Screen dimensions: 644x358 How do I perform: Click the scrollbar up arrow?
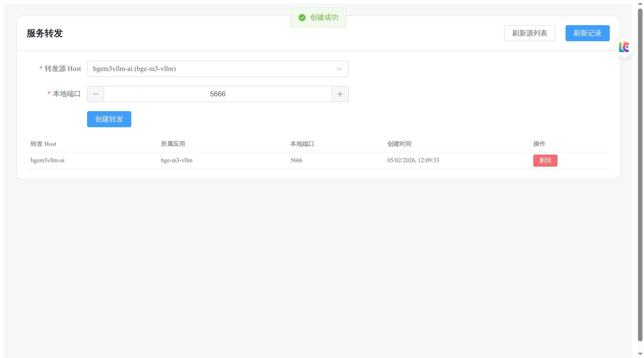[x=640, y=4]
